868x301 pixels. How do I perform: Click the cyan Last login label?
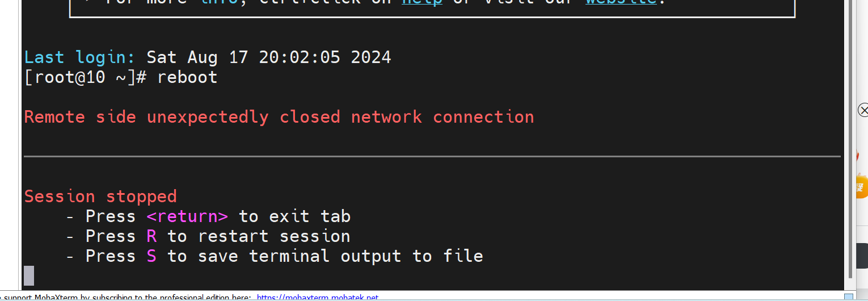[80, 57]
